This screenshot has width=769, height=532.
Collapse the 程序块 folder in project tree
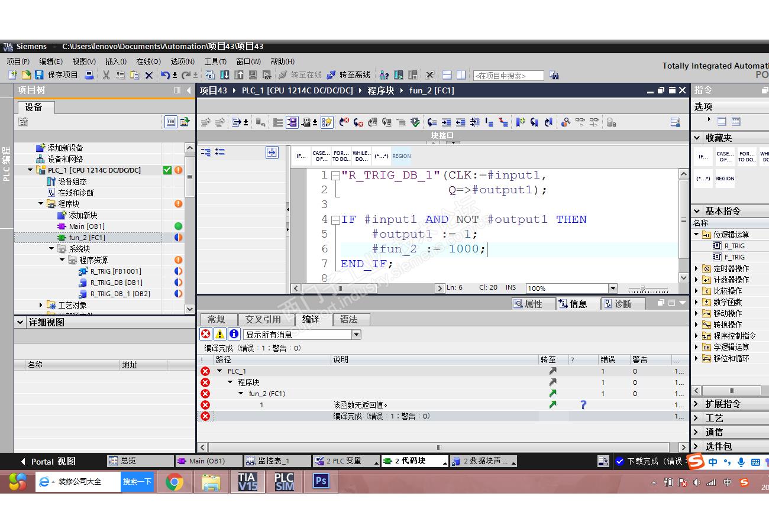41,204
